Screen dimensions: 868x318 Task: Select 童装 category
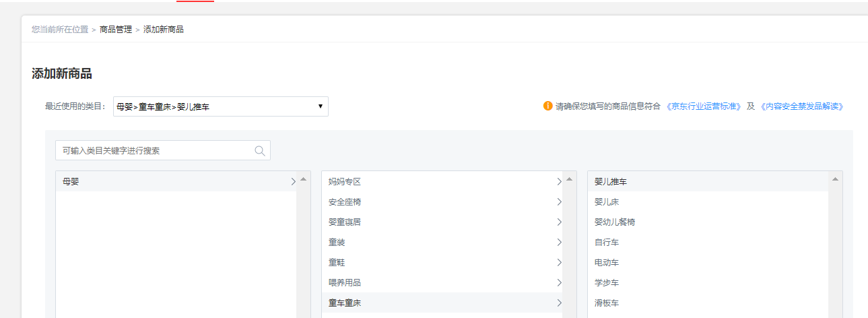(x=442, y=242)
